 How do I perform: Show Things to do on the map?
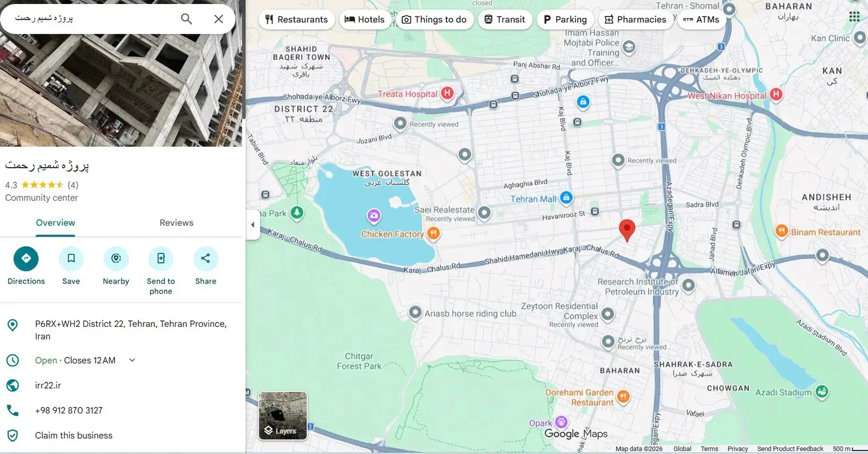tap(434, 19)
